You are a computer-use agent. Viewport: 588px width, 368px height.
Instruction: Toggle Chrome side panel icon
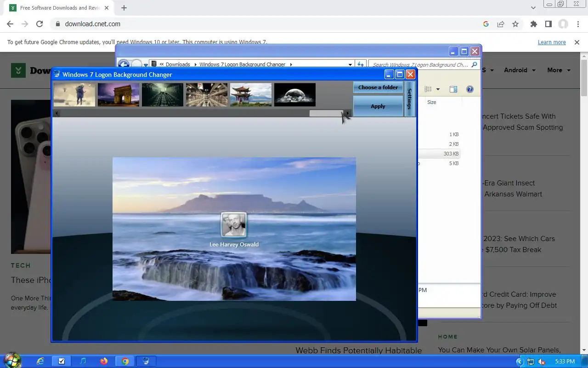pos(548,24)
